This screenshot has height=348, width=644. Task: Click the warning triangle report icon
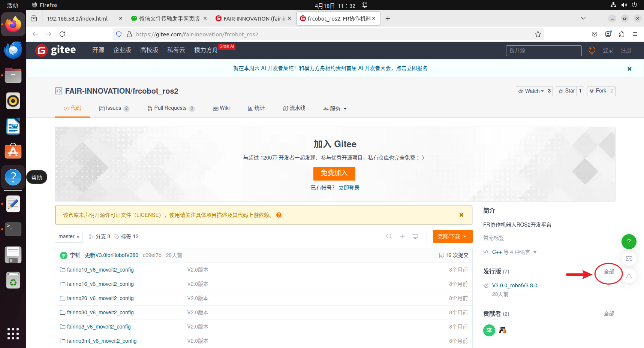pyautogui.click(x=629, y=276)
